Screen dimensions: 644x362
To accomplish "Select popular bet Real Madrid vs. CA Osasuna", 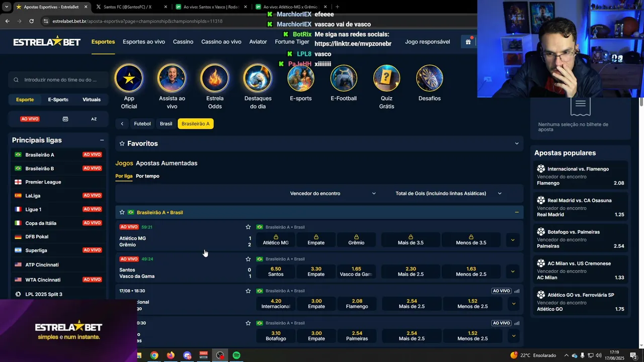I will (x=581, y=207).
